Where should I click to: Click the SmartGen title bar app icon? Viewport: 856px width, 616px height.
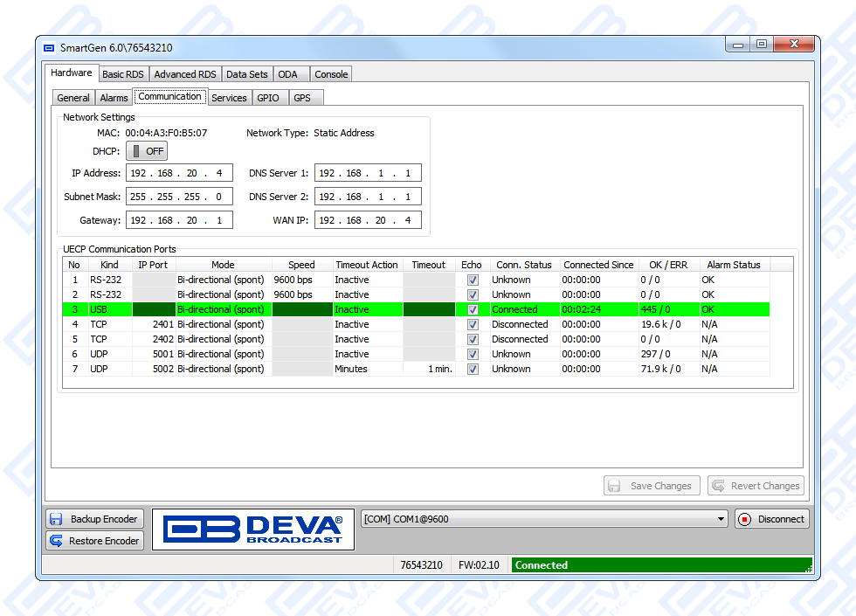tap(49, 48)
